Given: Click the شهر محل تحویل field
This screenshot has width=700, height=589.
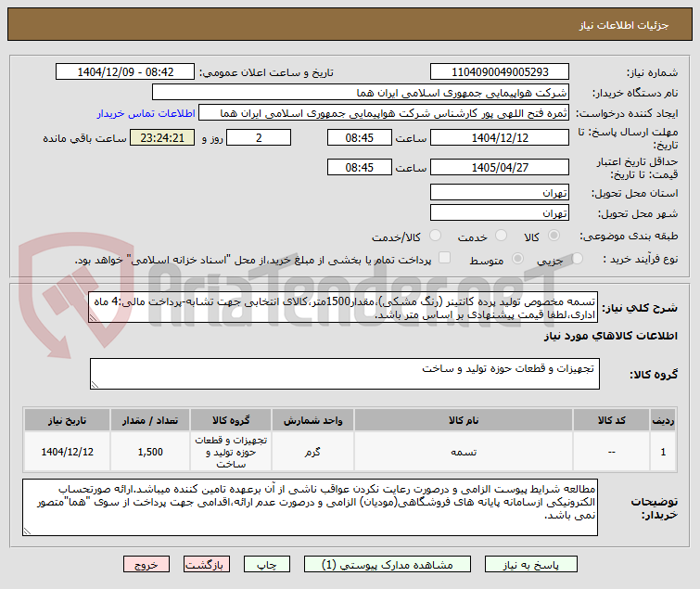Looking at the screenshot, I should tap(500, 213).
